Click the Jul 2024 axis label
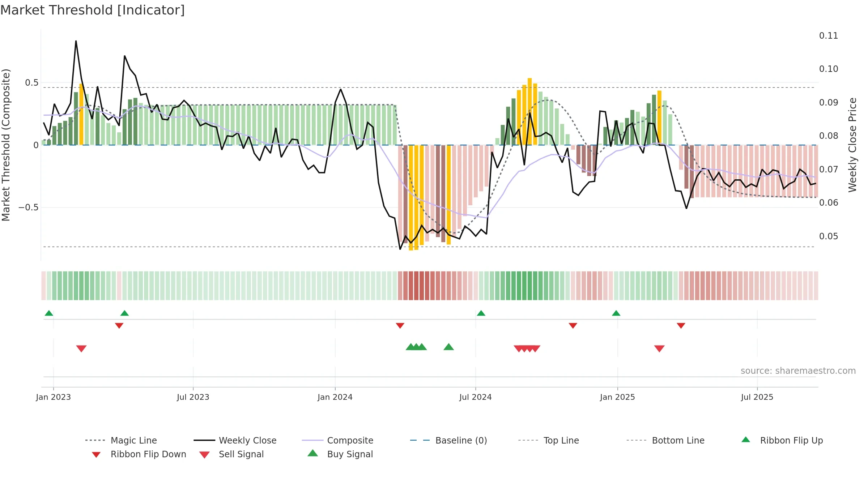This screenshot has height=488, width=868. tap(476, 397)
